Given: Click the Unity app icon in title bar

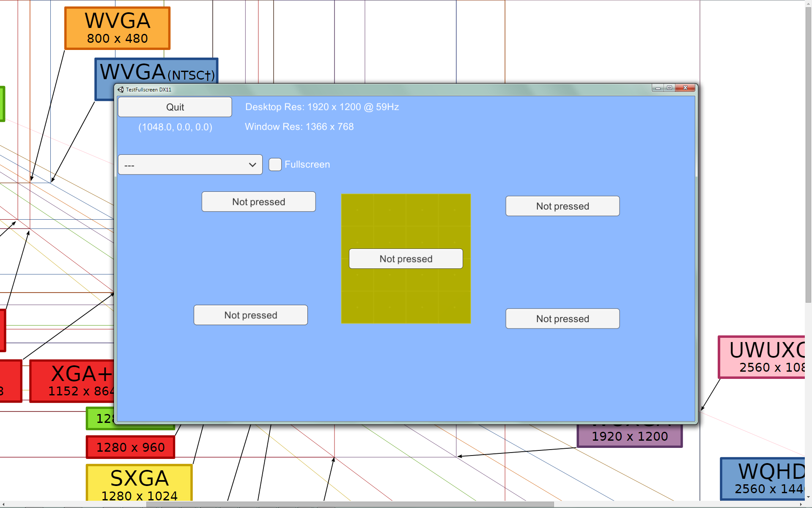Looking at the screenshot, I should (121, 89).
